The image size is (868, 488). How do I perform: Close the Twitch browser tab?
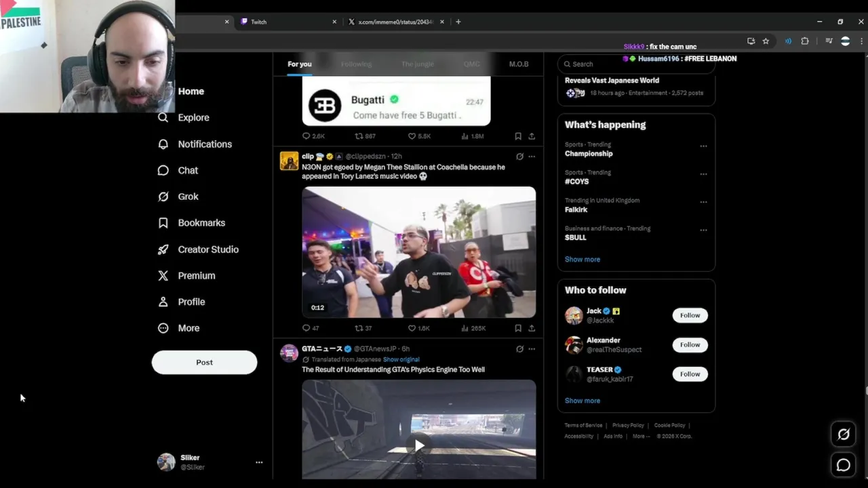point(334,22)
